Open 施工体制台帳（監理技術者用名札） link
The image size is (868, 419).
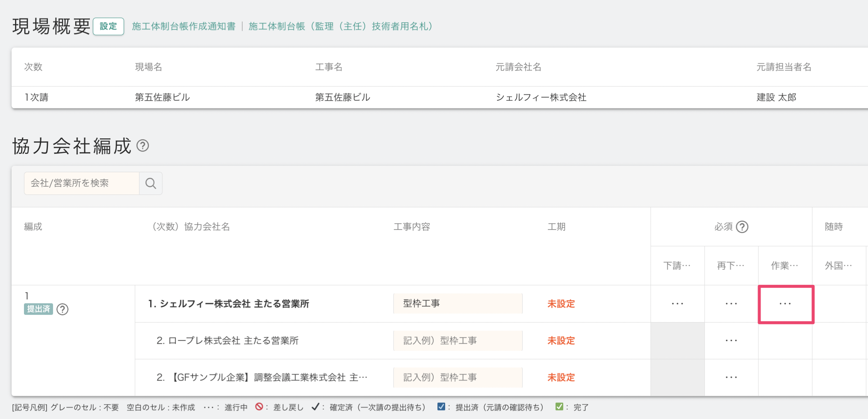point(340,27)
